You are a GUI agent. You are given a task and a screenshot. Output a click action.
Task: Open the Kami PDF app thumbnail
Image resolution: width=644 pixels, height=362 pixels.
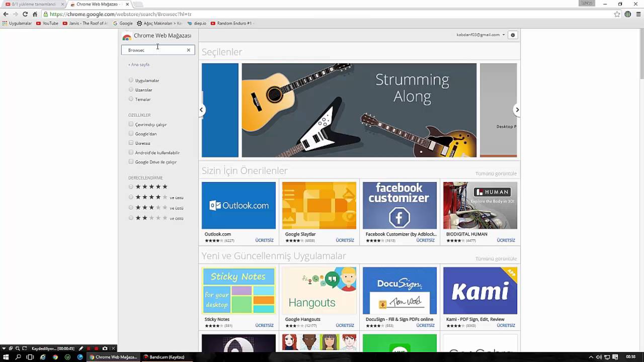click(x=480, y=291)
